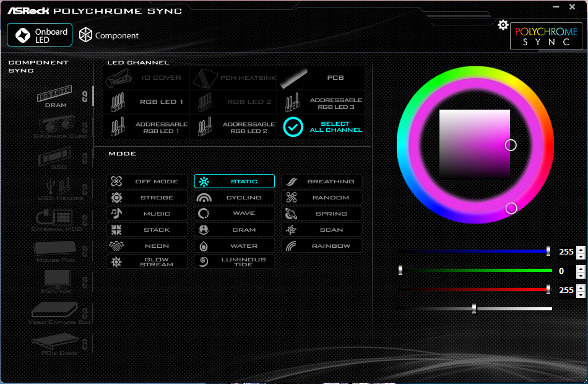Screen dimensions: 588x384
Task: Toggle Video Capture Box sync link
Action: coord(85,313)
